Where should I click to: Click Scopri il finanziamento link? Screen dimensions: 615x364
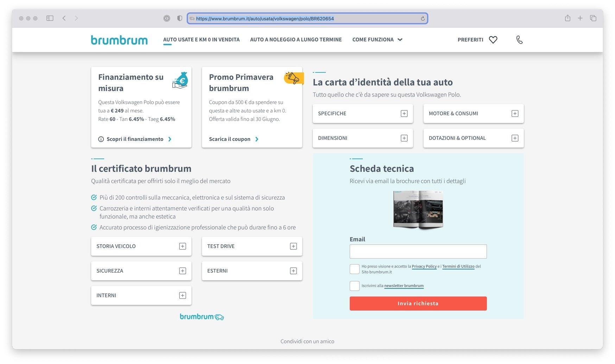[x=135, y=139]
